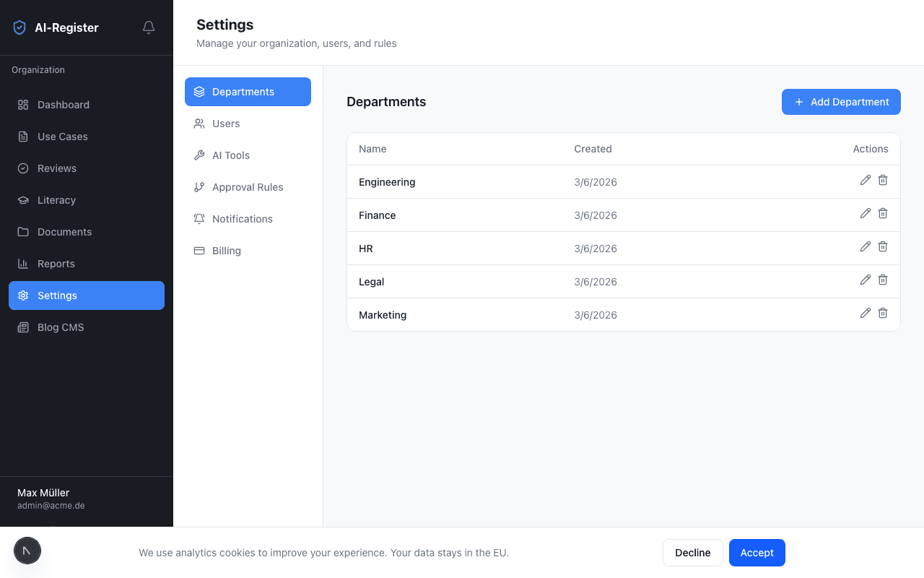Click the delete trash icon for Finance

click(x=883, y=213)
